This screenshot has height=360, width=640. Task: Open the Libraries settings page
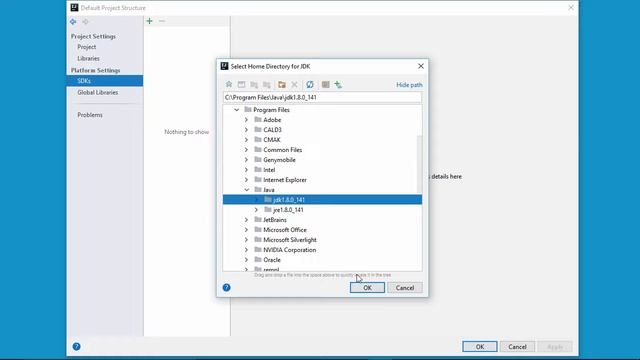coord(88,58)
